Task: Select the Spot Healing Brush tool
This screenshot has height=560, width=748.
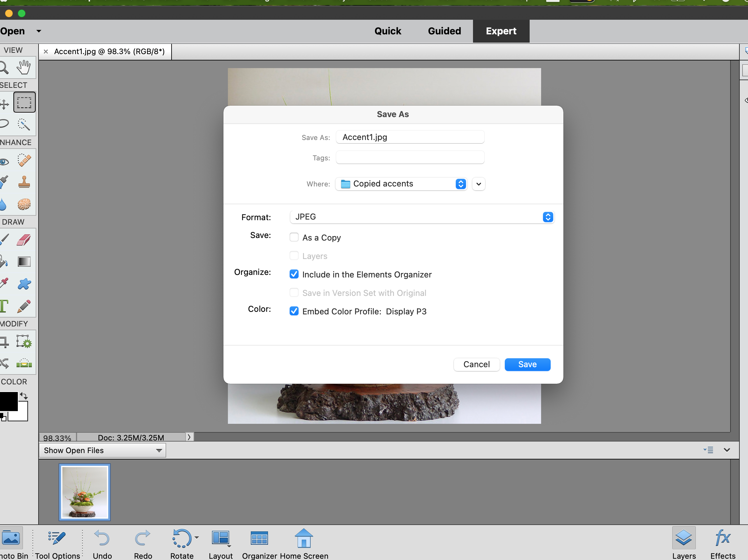Action: 24,160
